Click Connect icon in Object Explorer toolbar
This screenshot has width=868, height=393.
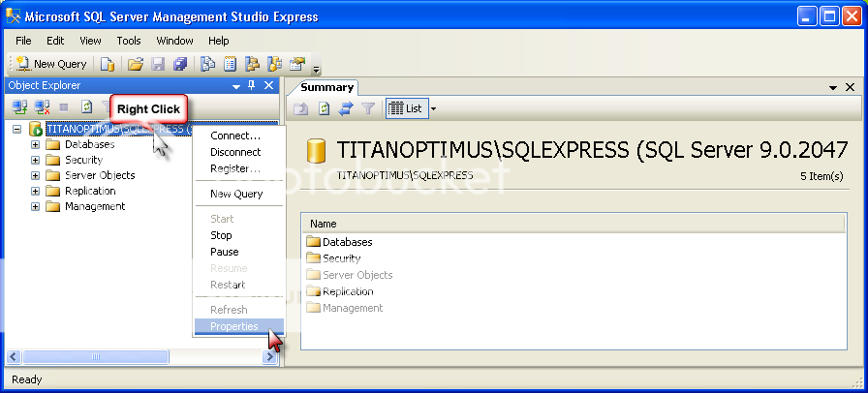point(20,107)
